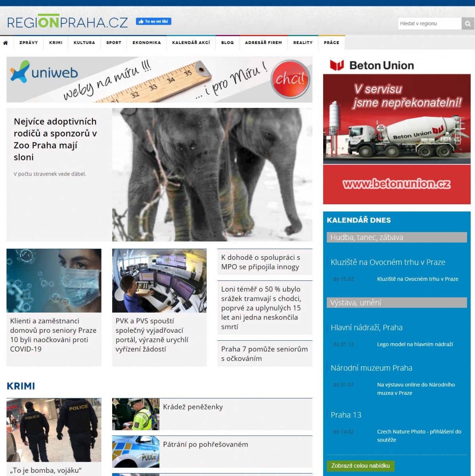Screen dimensions: 475x476
Task: Read 'Praha 7 pomůže seniorům s očkováním'
Action: (x=264, y=353)
